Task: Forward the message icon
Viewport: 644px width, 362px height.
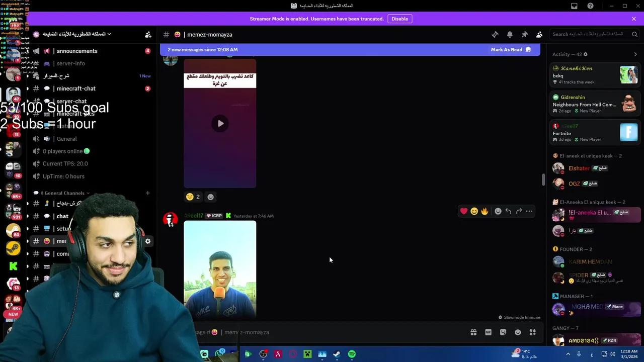Action: point(519,211)
